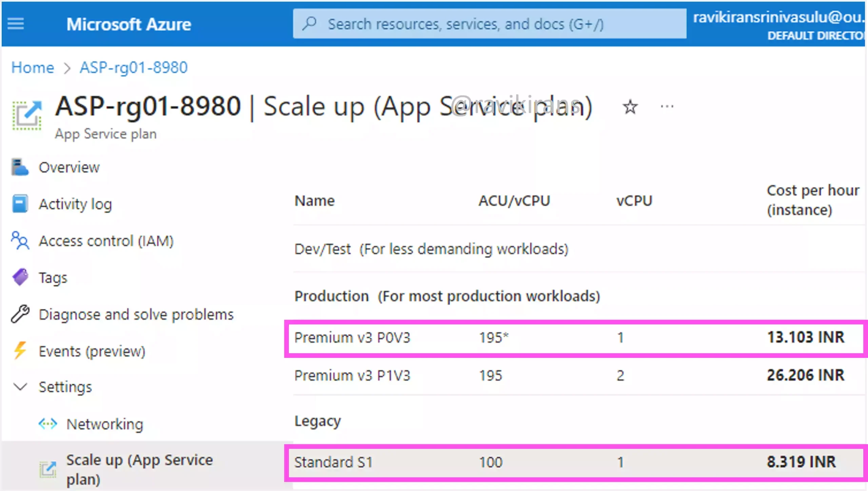Click the lightning Events icon
Screen dimensions: 868x491
[x=20, y=350]
